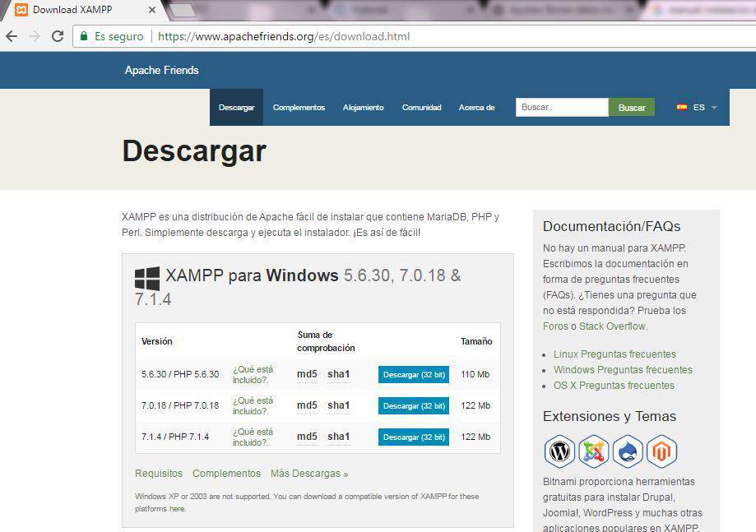Image resolution: width=756 pixels, height=532 pixels.
Task: Click the Extensiones y Temas heading
Action: tap(610, 416)
